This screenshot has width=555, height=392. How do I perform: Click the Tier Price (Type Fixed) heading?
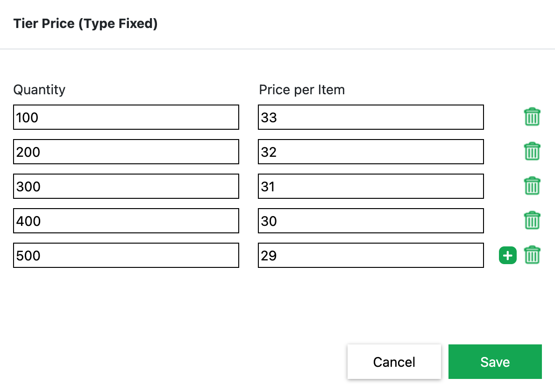85,24
